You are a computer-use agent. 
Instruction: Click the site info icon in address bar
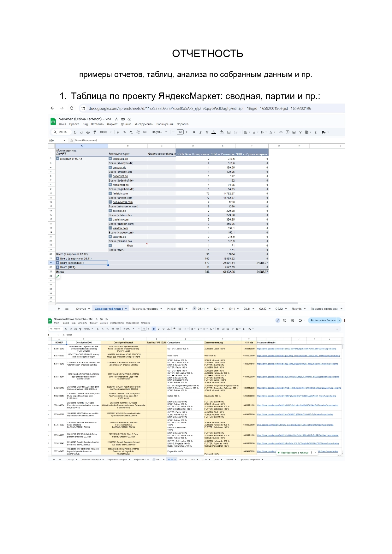point(83,108)
